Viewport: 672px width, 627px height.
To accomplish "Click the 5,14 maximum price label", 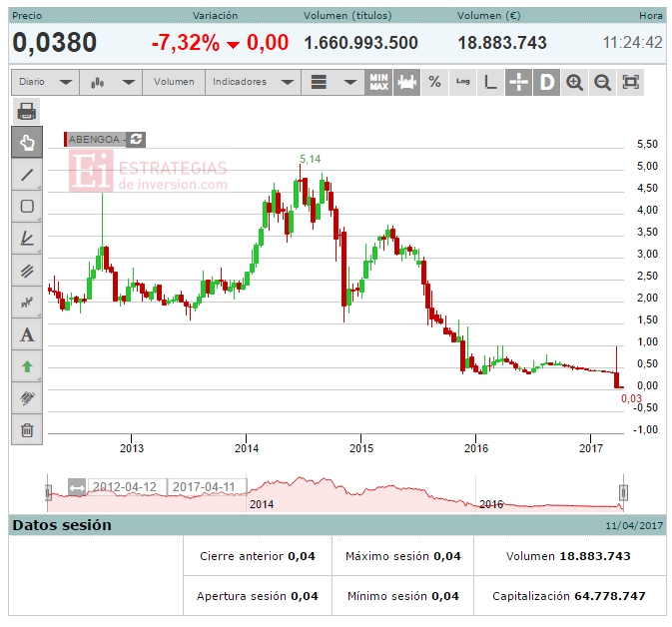I will coord(310,159).
